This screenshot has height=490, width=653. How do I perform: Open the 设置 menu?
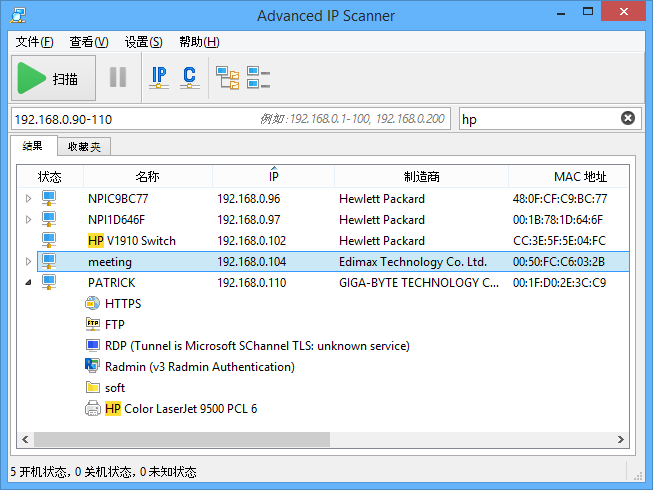coord(143,42)
